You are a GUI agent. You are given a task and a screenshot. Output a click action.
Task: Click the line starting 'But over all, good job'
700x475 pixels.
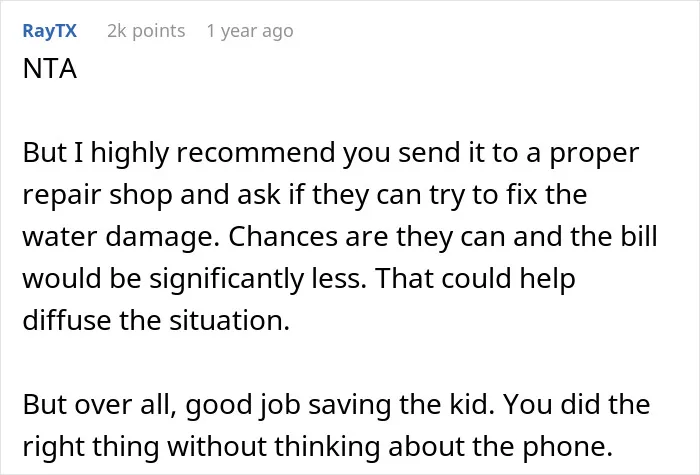coord(336,405)
